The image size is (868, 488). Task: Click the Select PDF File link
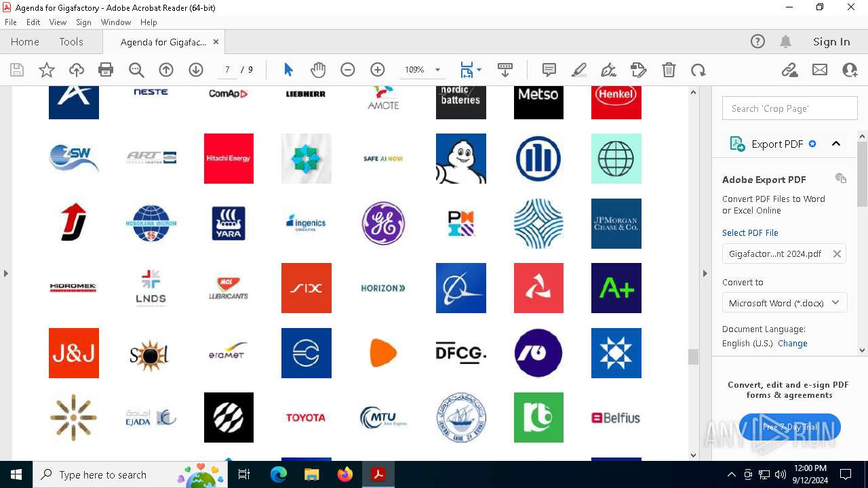pos(750,232)
